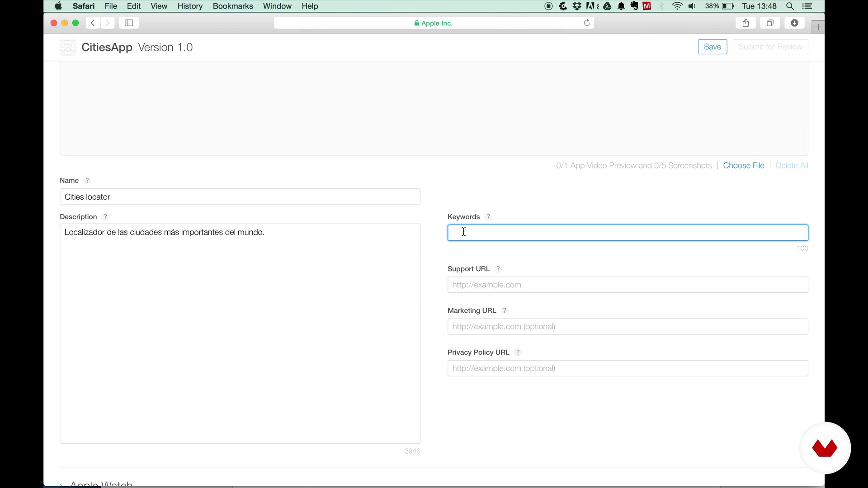Open the Share sheet icon in Safari toolbar
Viewport: 868px width, 488px height.
[x=746, y=23]
